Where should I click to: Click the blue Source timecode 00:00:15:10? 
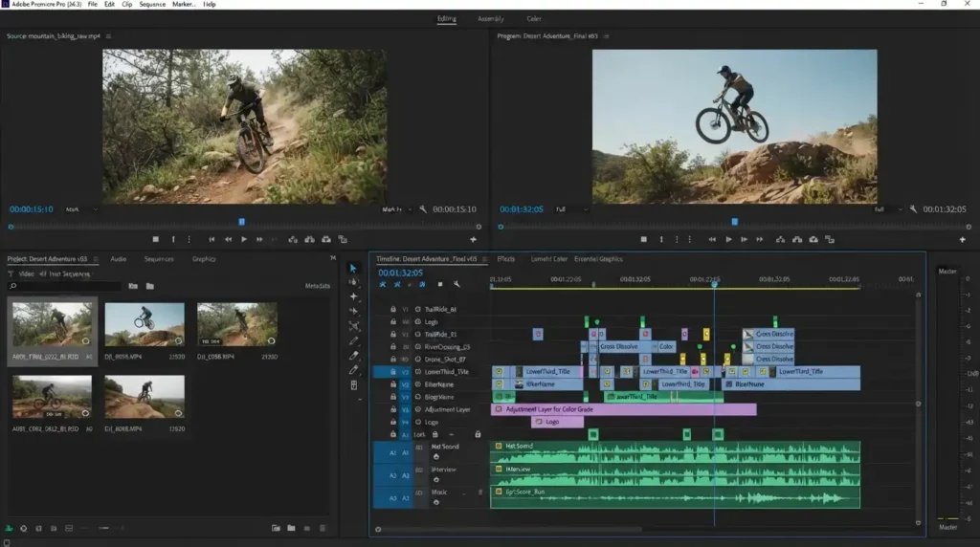[32, 209]
